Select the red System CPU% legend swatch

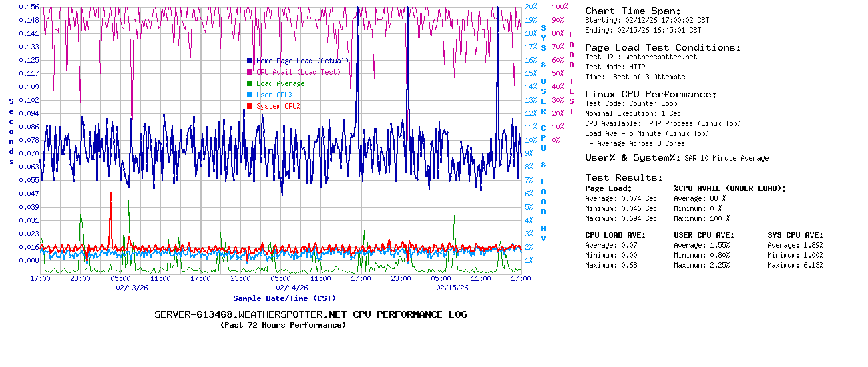click(250, 106)
